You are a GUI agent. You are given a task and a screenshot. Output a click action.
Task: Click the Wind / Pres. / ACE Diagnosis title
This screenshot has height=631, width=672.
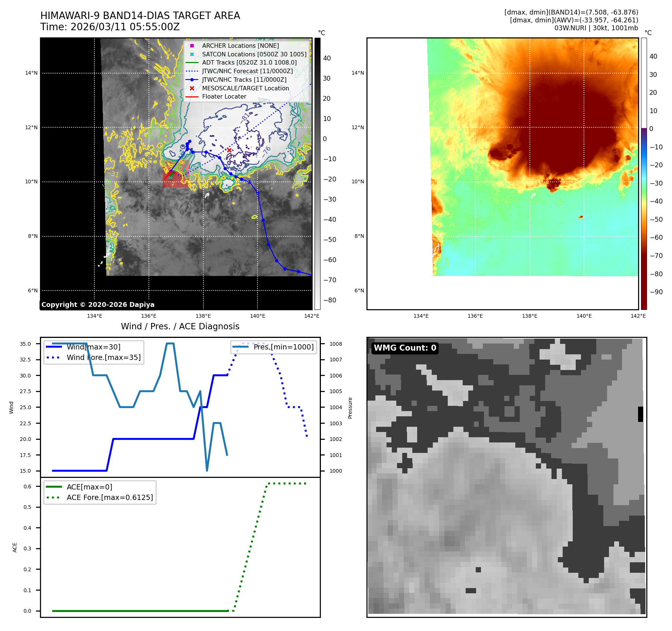tap(180, 326)
